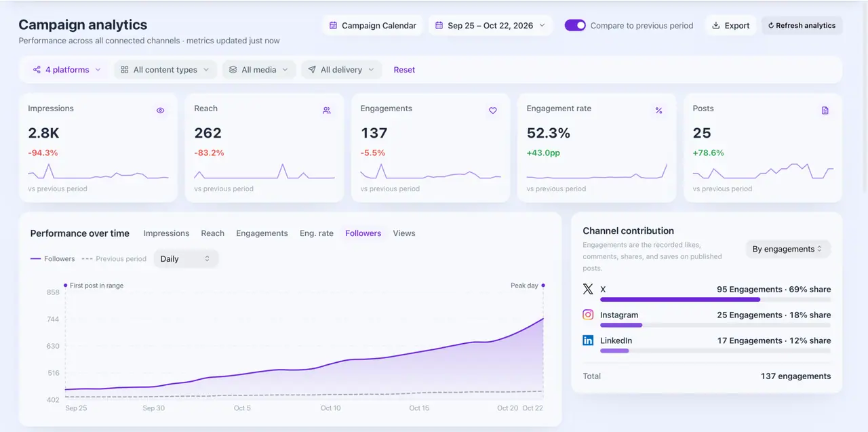Open the Campaign Calendar

[372, 26]
